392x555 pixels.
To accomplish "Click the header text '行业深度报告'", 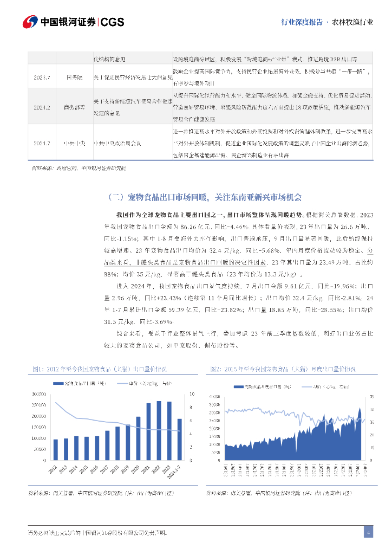I will click(x=302, y=22).
